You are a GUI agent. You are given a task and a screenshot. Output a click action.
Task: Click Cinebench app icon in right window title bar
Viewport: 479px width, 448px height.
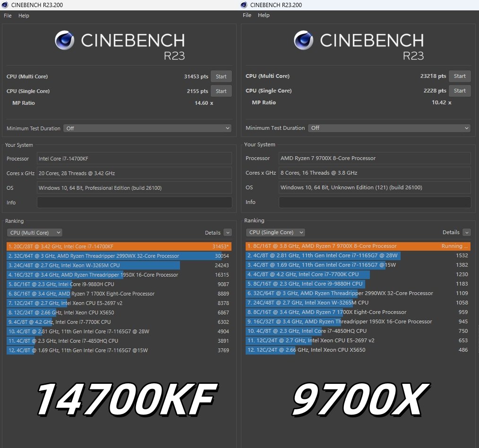[x=244, y=5]
